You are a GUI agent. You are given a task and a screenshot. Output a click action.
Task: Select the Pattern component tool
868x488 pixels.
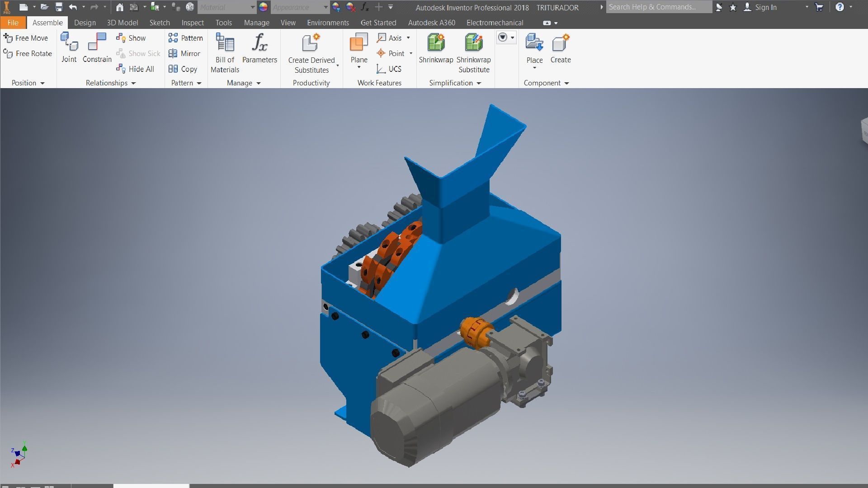[x=186, y=38]
